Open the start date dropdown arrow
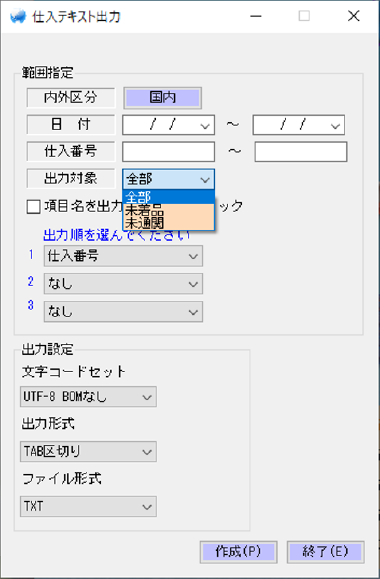This screenshot has width=380, height=579. (x=205, y=126)
